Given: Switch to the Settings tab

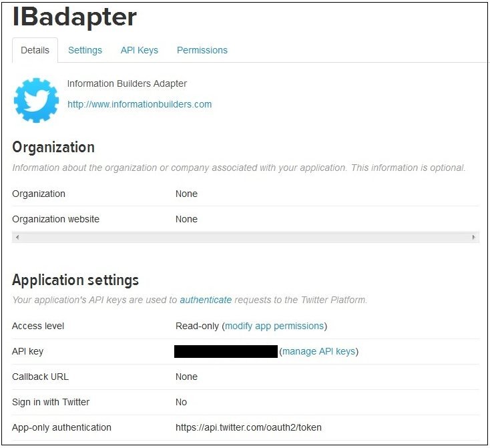Looking at the screenshot, I should click(x=85, y=50).
